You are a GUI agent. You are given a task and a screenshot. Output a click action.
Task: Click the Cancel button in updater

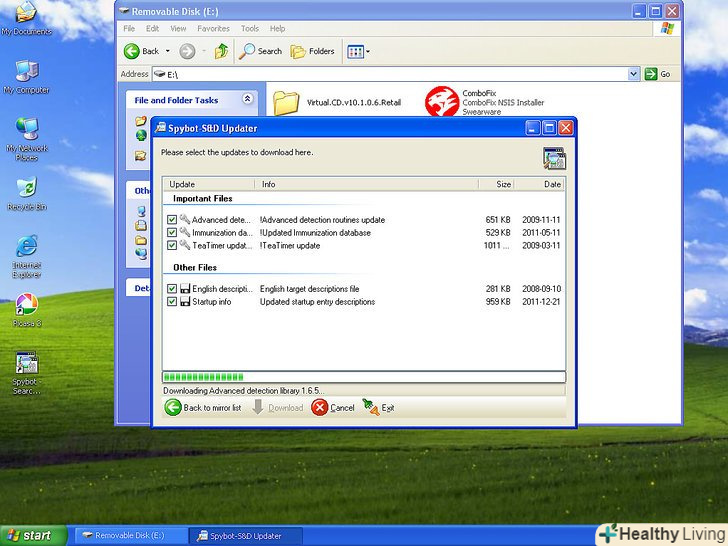tap(333, 408)
